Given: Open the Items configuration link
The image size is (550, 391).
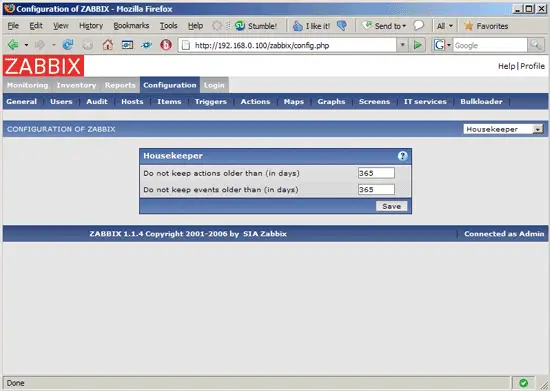Looking at the screenshot, I should (169, 102).
